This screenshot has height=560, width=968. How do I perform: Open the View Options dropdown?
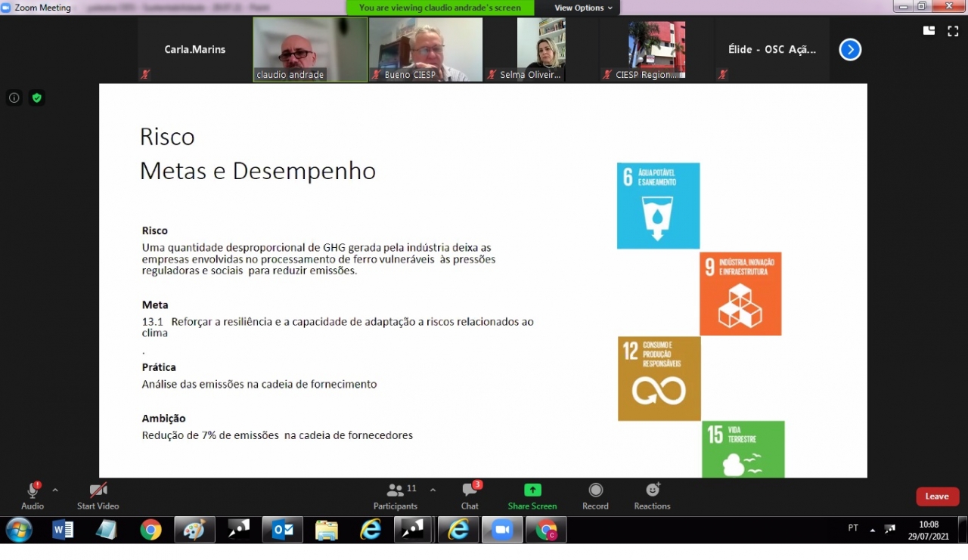(583, 8)
